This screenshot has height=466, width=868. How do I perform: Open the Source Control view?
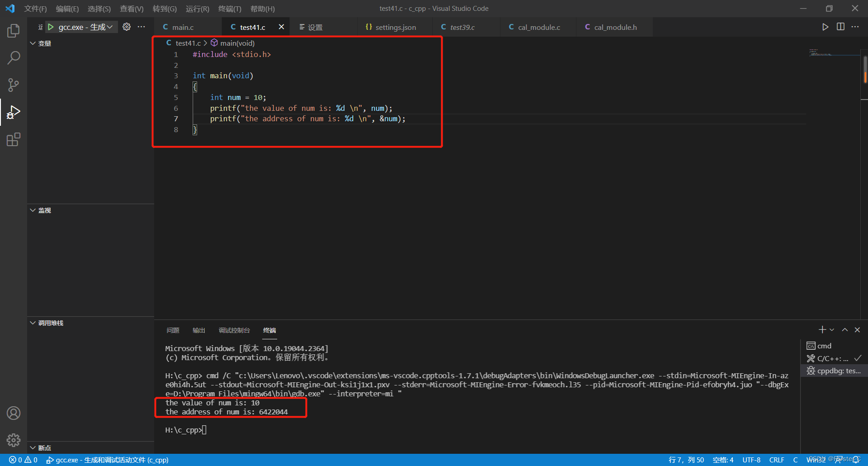pyautogui.click(x=14, y=85)
